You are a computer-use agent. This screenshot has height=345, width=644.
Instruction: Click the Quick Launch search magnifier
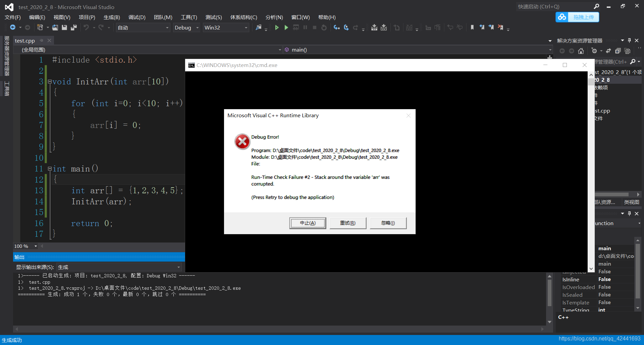pyautogui.click(x=596, y=6)
